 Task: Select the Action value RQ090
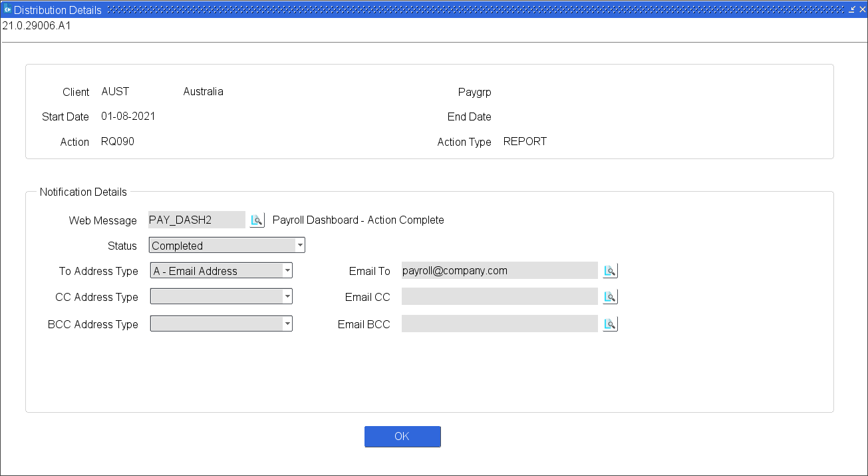[118, 142]
